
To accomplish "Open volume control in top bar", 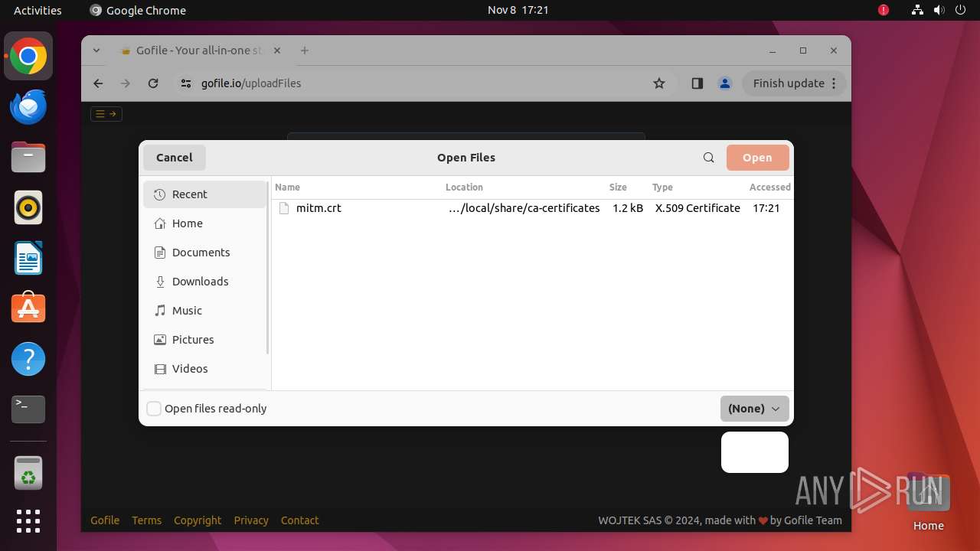I will [x=939, y=10].
